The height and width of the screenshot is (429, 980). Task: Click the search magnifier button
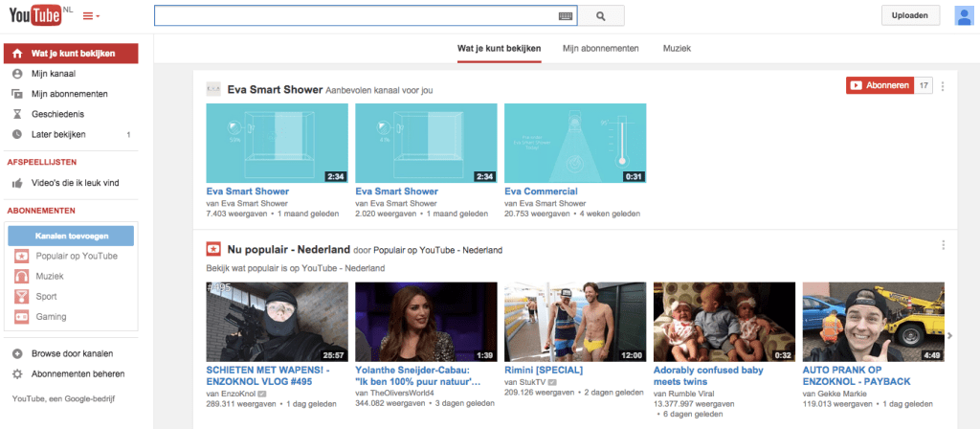601,15
